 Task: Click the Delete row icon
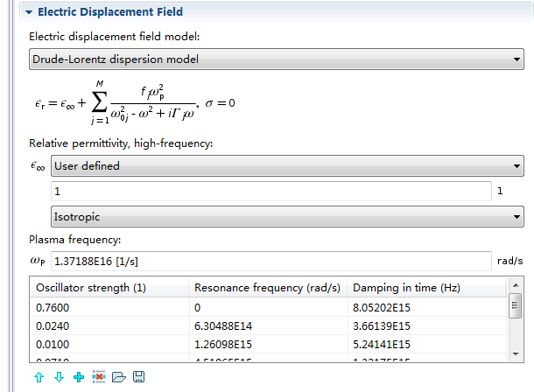(x=99, y=376)
